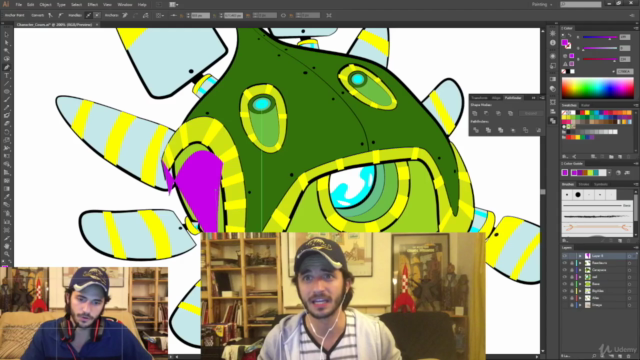Click the Trim pathfinder icon
Image resolution: width=640 pixels, height=360 pixels.
tap(488, 130)
